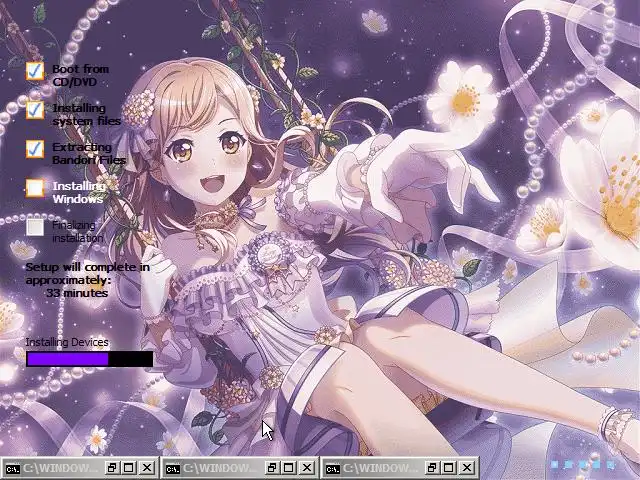Click the command prompt icon of leftmost minimized window
Screen dimensions: 640x480
click(x=13, y=468)
